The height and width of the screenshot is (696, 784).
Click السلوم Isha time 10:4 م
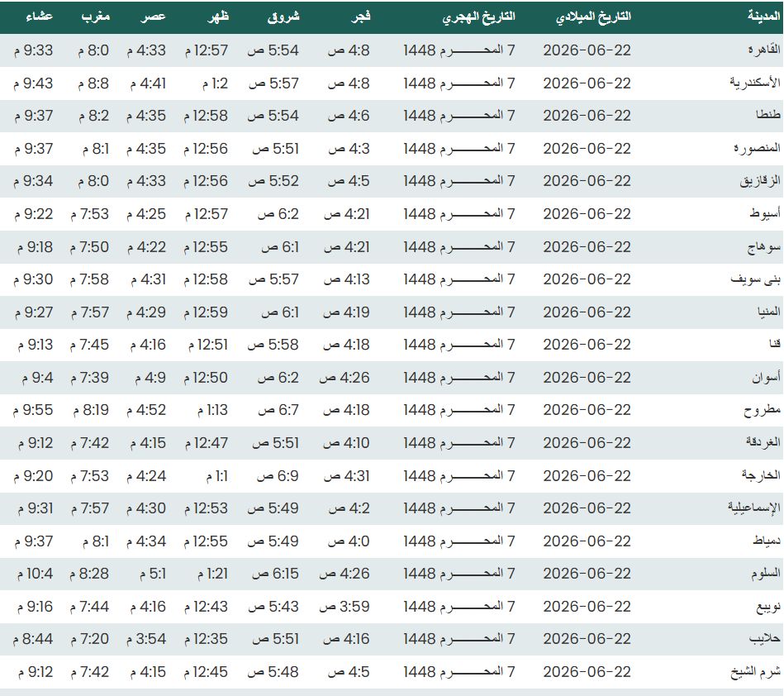tap(35, 574)
